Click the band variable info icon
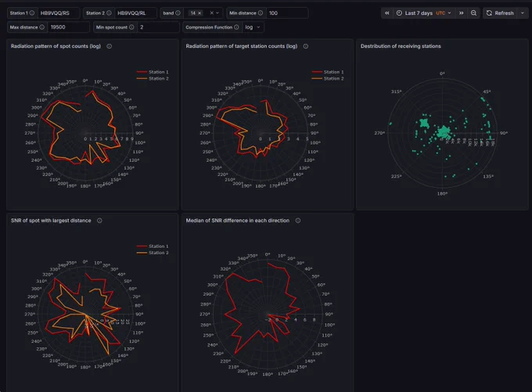Viewport: 532px width, 392px height. click(178, 13)
